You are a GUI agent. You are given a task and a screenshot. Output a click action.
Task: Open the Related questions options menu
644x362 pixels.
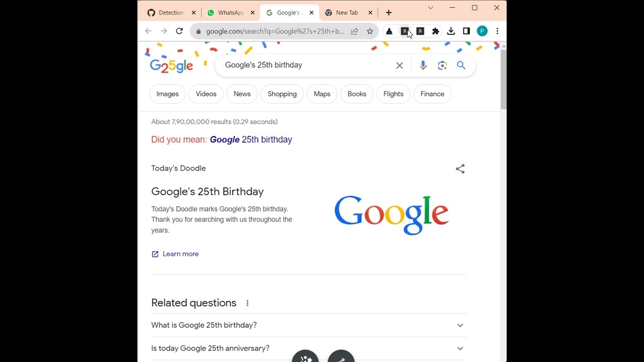(247, 303)
